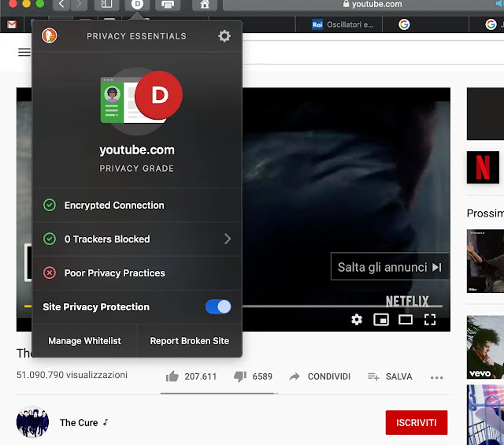Expand the 0 Trackers Blocked details
The height and width of the screenshot is (445, 504).
137,239
